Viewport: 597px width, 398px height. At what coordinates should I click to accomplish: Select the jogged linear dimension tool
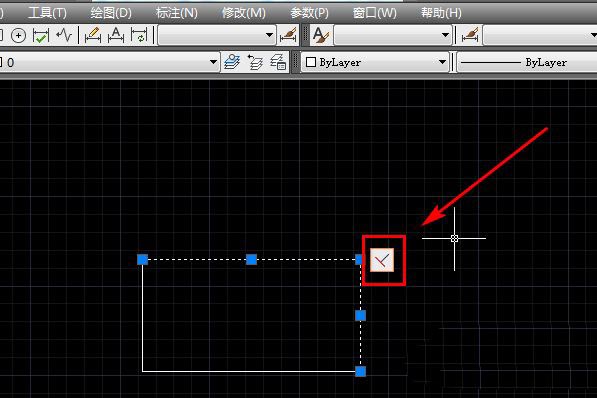pos(64,36)
